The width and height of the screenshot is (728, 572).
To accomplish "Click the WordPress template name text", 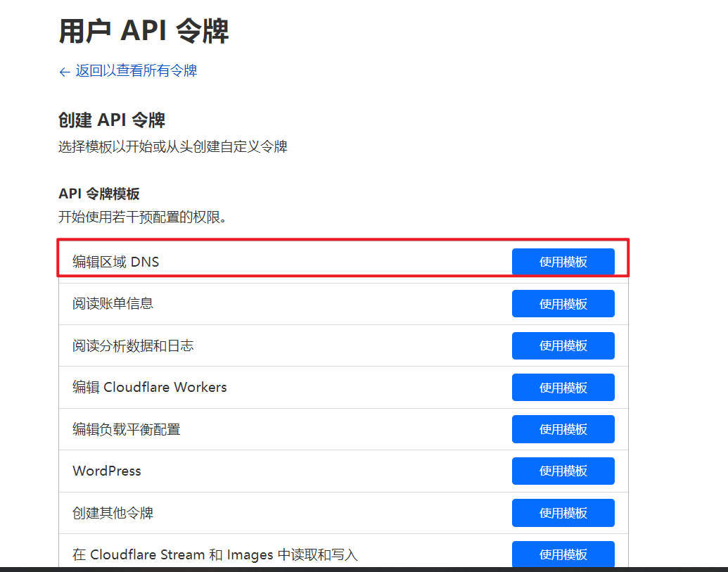I will (x=107, y=471).
